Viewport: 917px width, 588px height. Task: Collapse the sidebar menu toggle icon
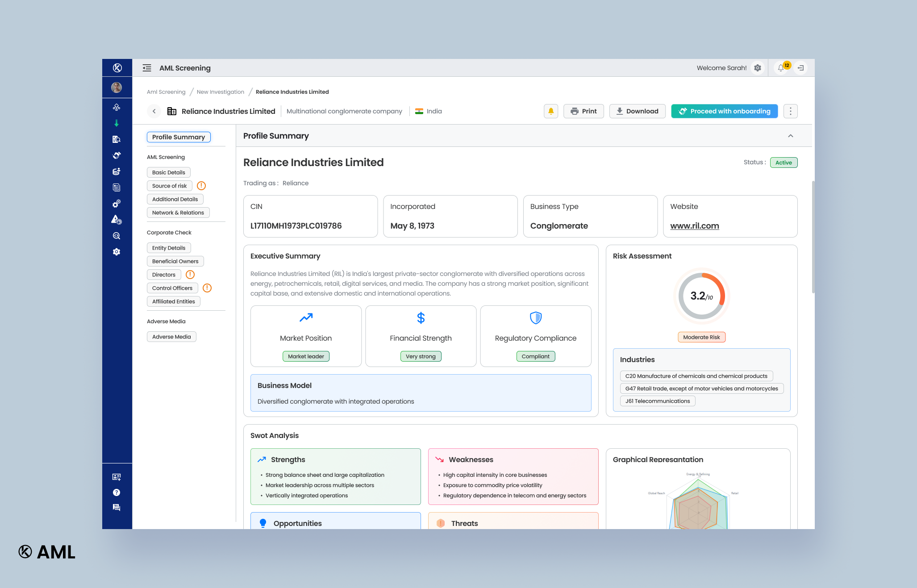pos(147,68)
